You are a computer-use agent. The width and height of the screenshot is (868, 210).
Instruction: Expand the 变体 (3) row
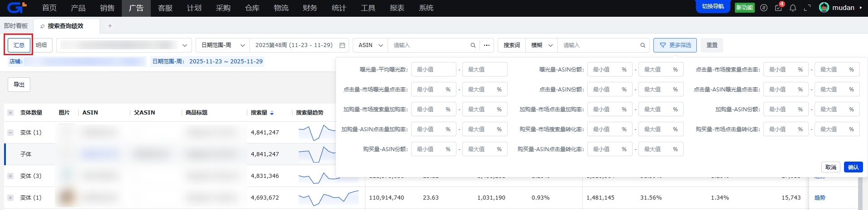(10, 176)
